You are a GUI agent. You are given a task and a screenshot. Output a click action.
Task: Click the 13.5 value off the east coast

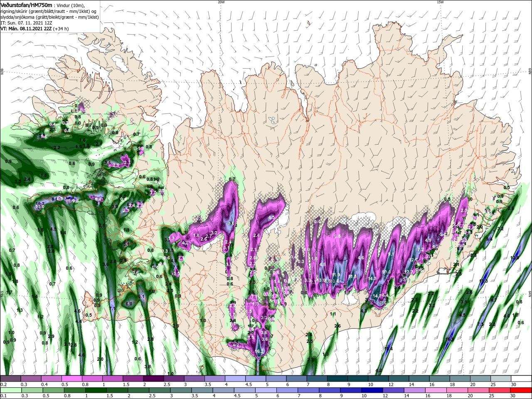point(515,258)
